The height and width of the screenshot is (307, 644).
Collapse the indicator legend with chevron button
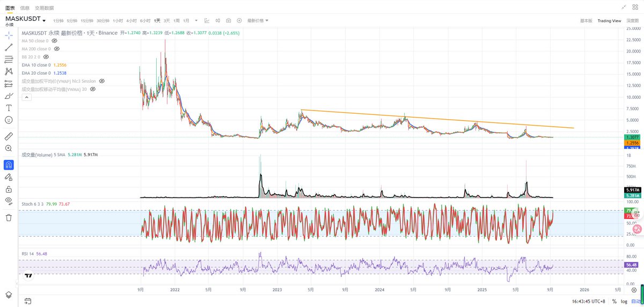tap(26, 98)
